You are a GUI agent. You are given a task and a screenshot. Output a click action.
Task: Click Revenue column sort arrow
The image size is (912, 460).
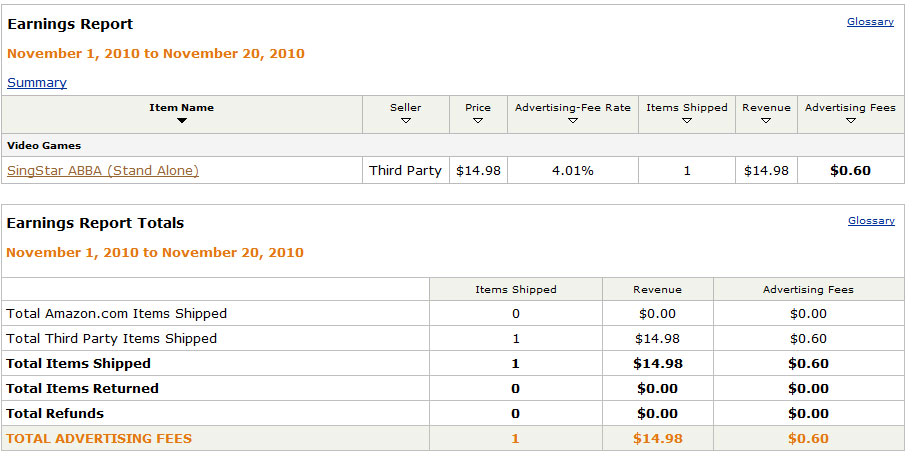[x=766, y=121]
